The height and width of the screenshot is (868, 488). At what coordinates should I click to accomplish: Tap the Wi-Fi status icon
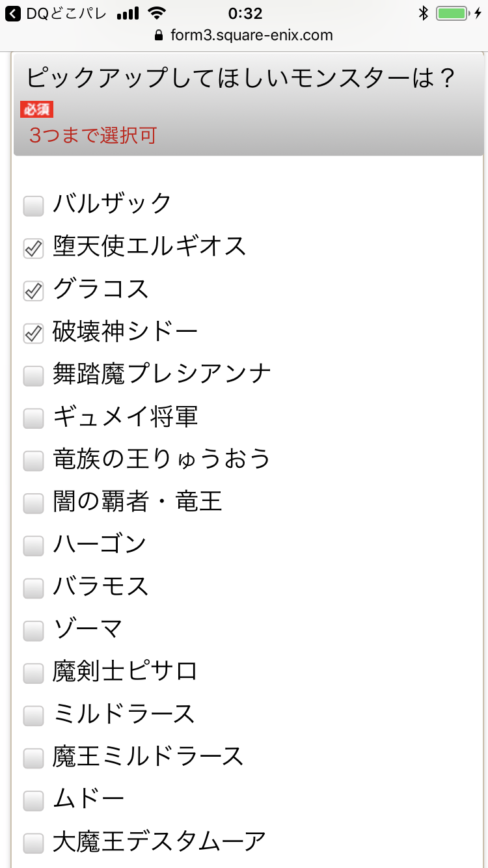156,14
